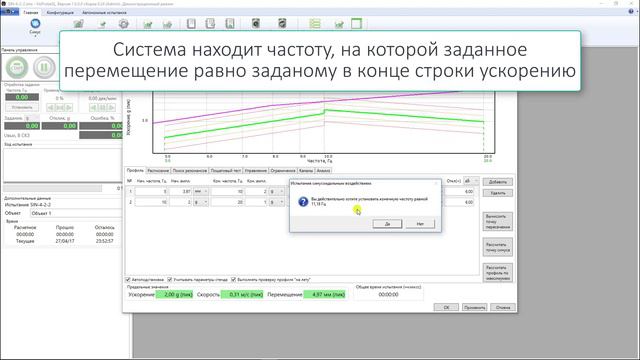
Task: Switch to the Главная ribbon tab
Action: coord(31,12)
